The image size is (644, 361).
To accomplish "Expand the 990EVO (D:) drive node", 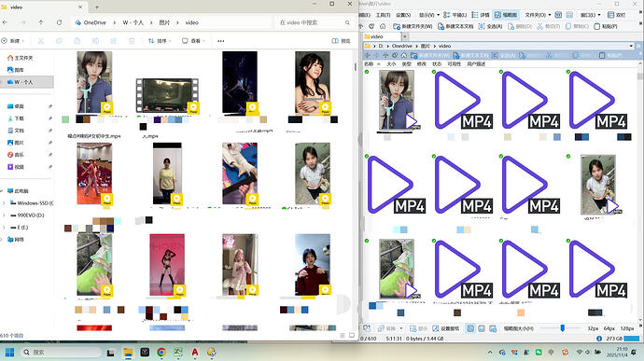I will (4, 215).
